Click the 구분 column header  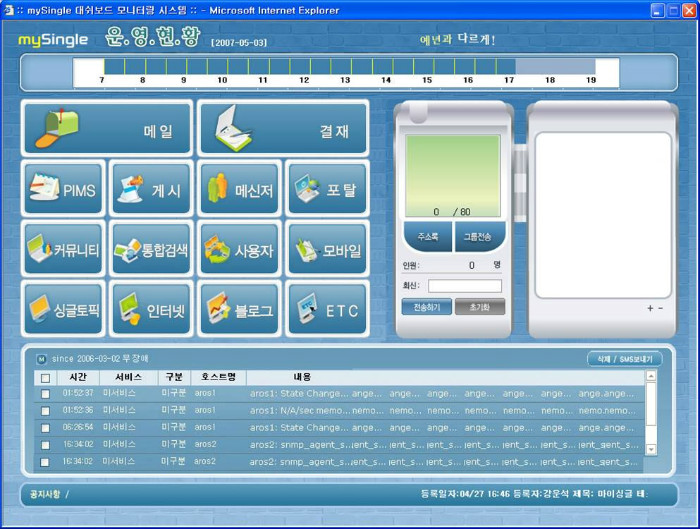coord(174,377)
